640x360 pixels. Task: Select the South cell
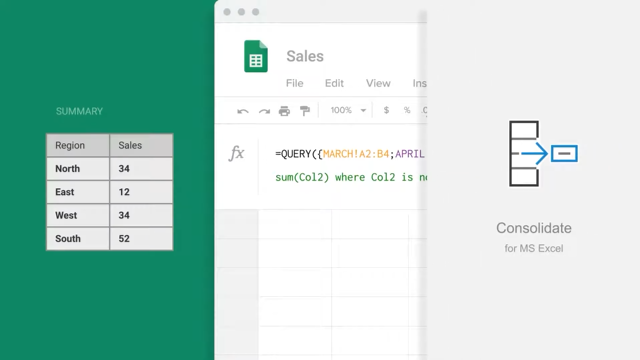coord(78,238)
